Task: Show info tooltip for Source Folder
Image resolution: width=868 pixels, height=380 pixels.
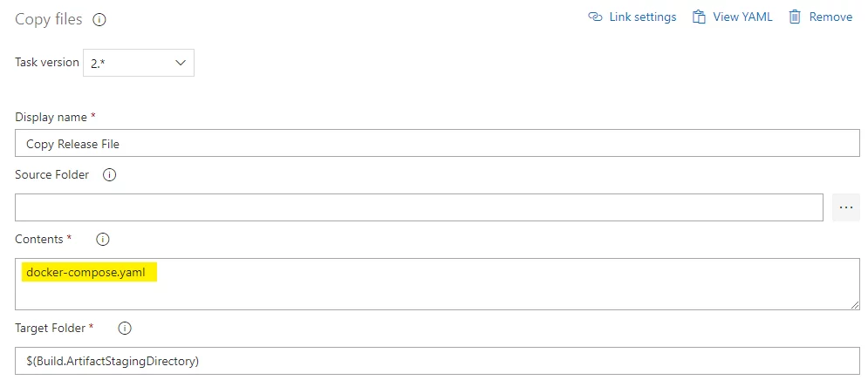Action: (x=110, y=175)
